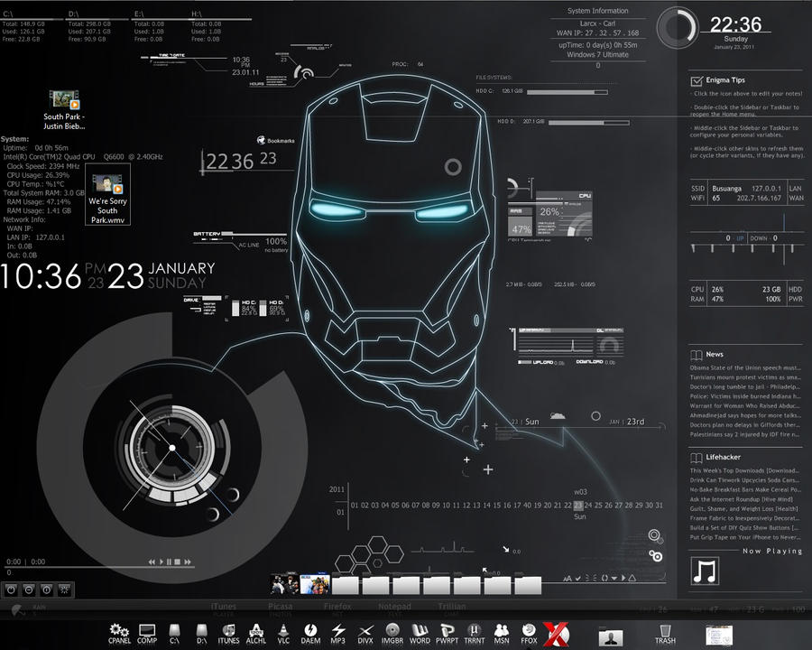Open the Tunisians mourn protest victims headline
The height and width of the screenshot is (650, 812).
tap(745, 377)
